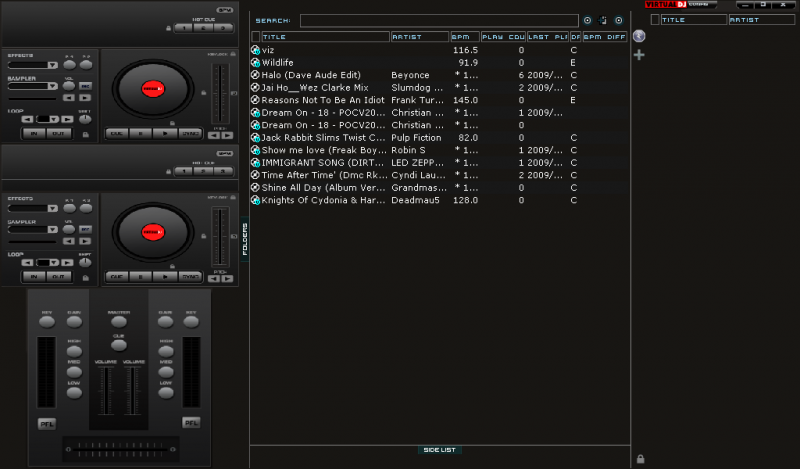This screenshot has width=800, height=469.
Task: Sort browser by BPM column header
Action: tap(464, 37)
